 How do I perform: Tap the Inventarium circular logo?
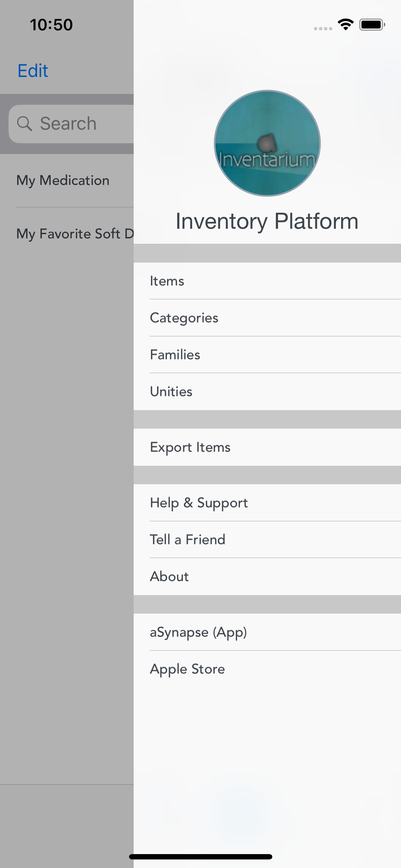coord(267,143)
